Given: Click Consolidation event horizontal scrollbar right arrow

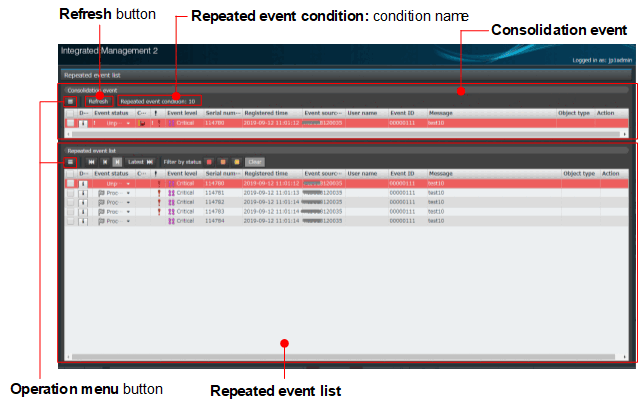Looking at the screenshot, I should 624,134.
